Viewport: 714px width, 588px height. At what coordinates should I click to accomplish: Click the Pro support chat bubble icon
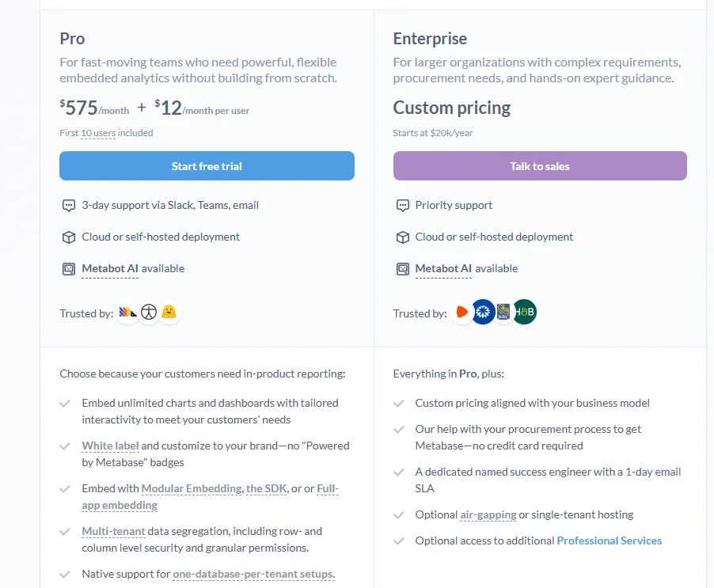pyautogui.click(x=69, y=206)
